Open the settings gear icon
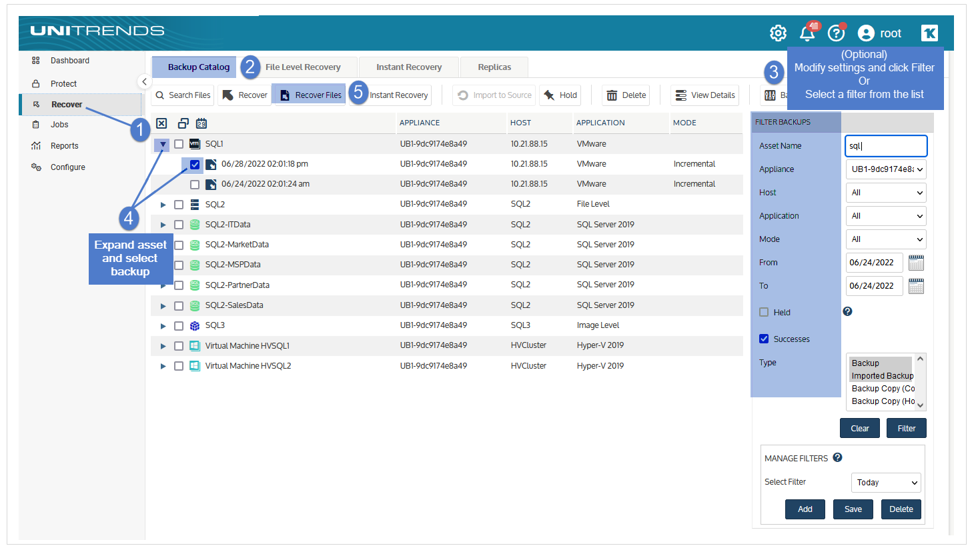The width and height of the screenshot is (980, 556). click(778, 33)
